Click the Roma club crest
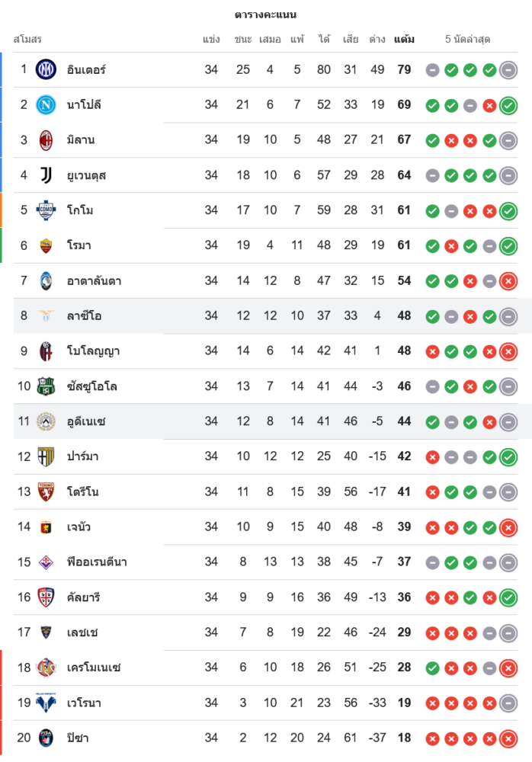532x762 pixels. pyautogui.click(x=46, y=245)
